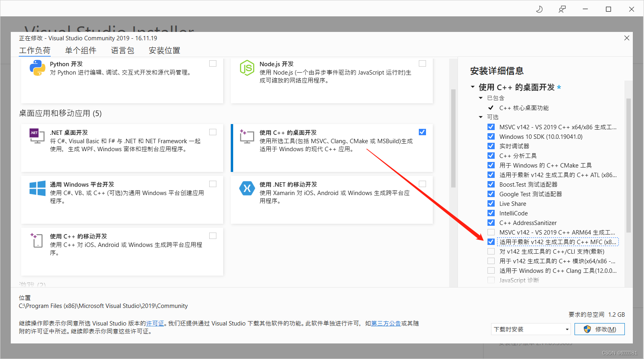Click the Universal Windows Platform logo icon
The image size is (644, 359).
pyautogui.click(x=38, y=188)
